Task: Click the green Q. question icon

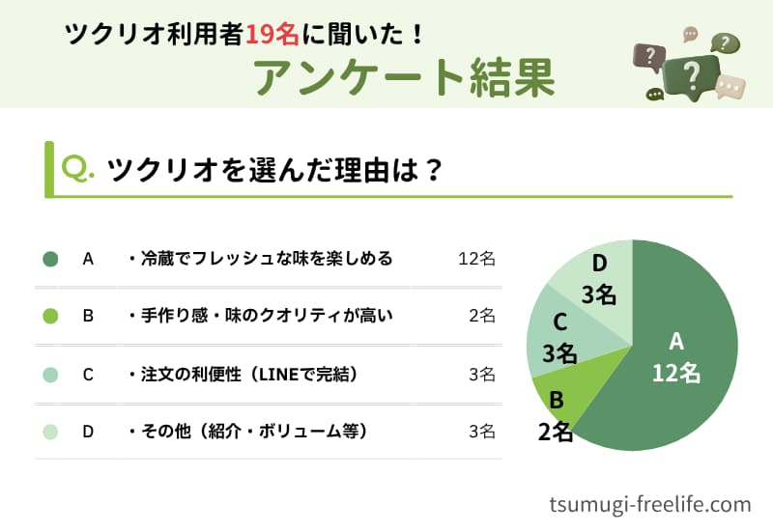Action: click(x=77, y=169)
